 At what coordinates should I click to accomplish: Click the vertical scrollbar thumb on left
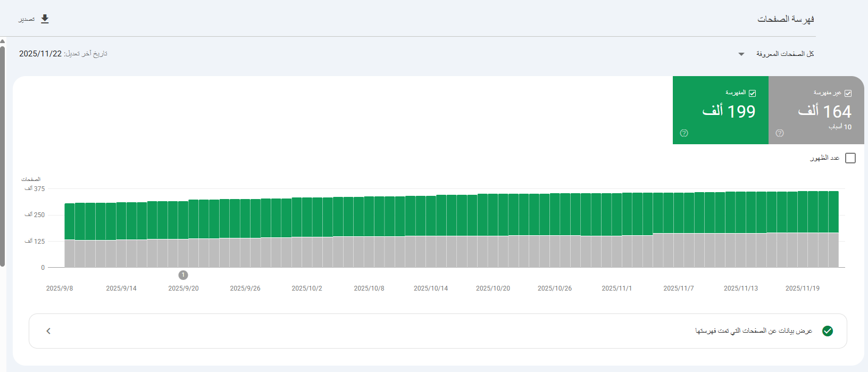pos(3,154)
